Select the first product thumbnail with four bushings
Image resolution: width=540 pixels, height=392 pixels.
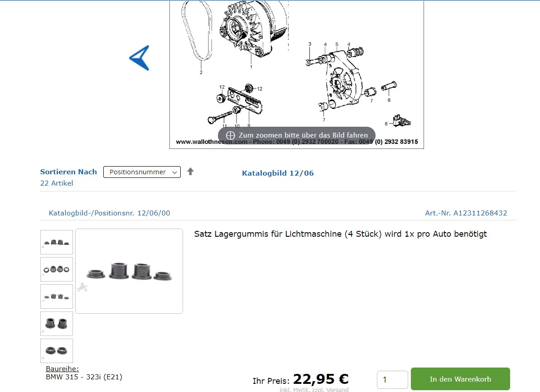[x=57, y=242]
